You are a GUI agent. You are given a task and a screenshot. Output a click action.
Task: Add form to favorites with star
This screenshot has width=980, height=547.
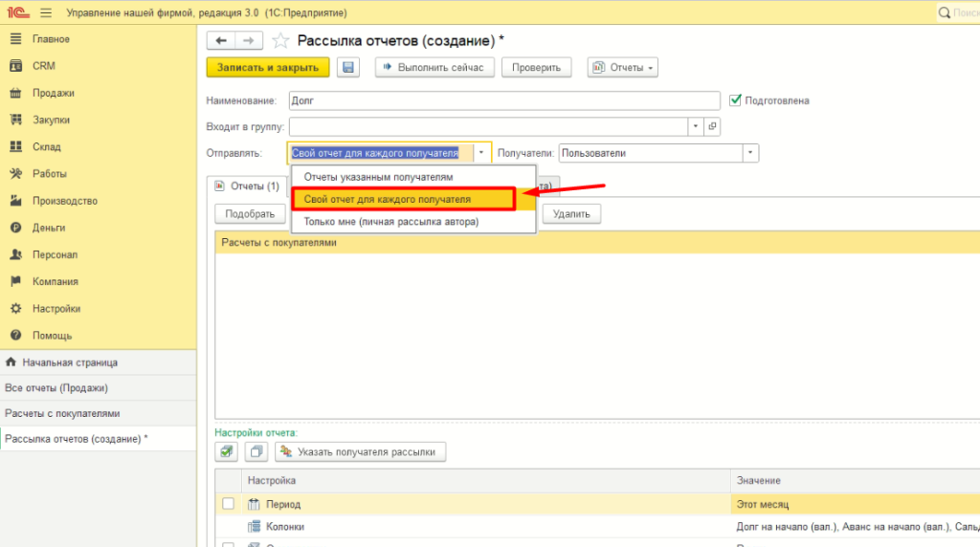pyautogui.click(x=280, y=40)
